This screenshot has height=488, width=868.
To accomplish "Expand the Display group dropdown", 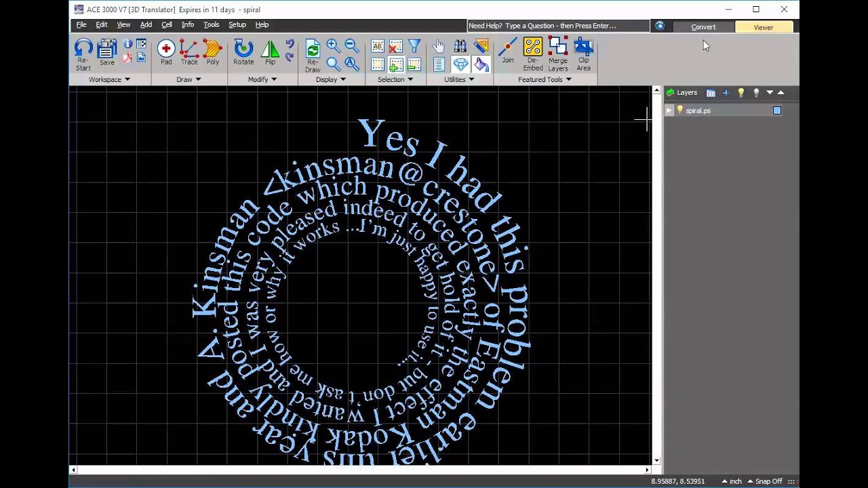I will click(343, 79).
